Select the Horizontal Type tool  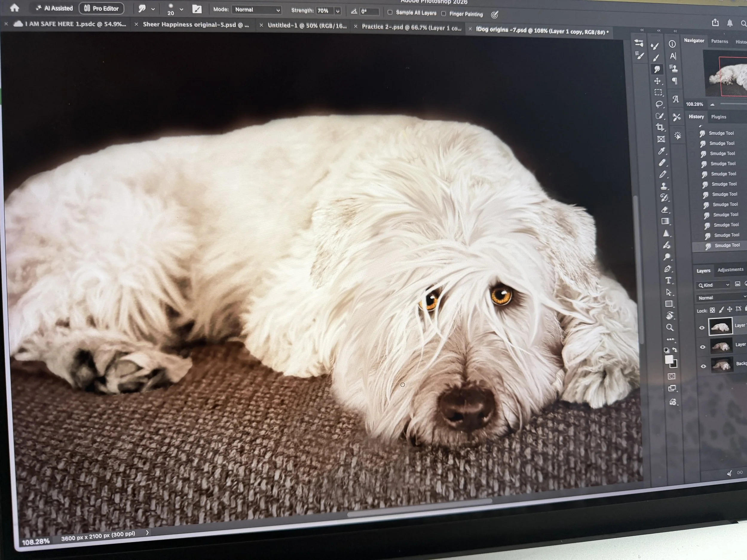click(x=668, y=280)
